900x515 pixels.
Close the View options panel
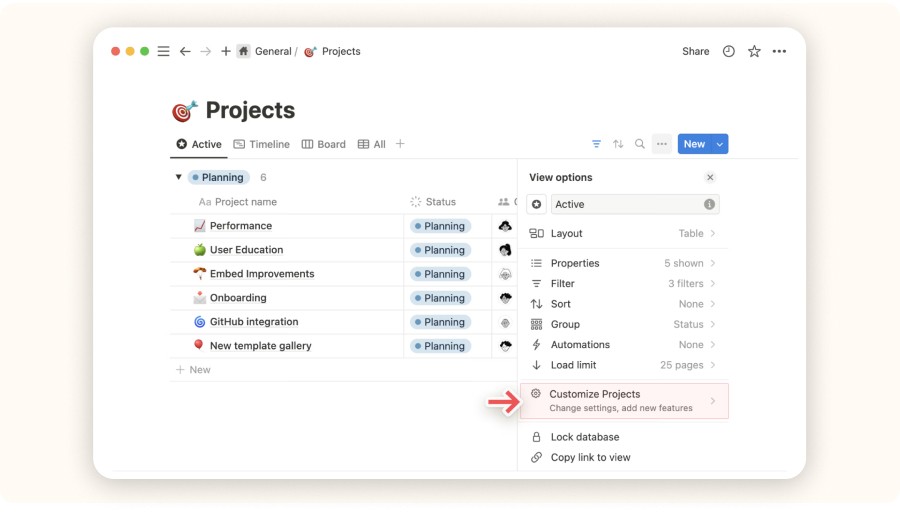pos(710,177)
